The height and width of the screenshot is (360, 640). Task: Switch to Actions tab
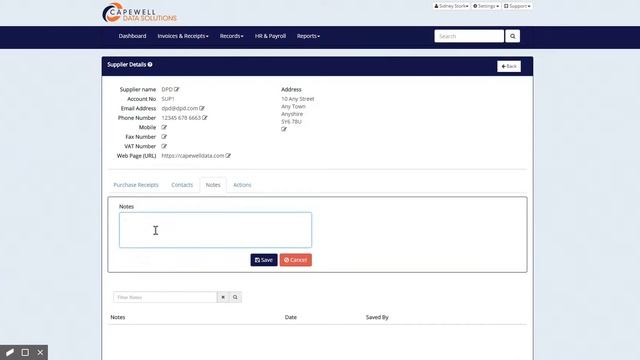pos(242,185)
